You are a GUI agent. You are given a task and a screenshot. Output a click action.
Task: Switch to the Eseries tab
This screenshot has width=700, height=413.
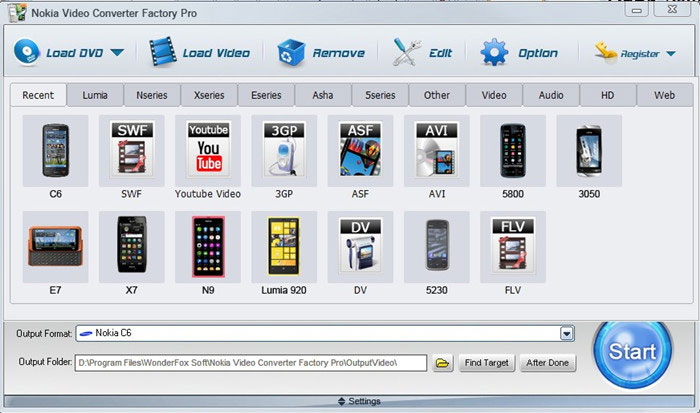[x=266, y=95]
